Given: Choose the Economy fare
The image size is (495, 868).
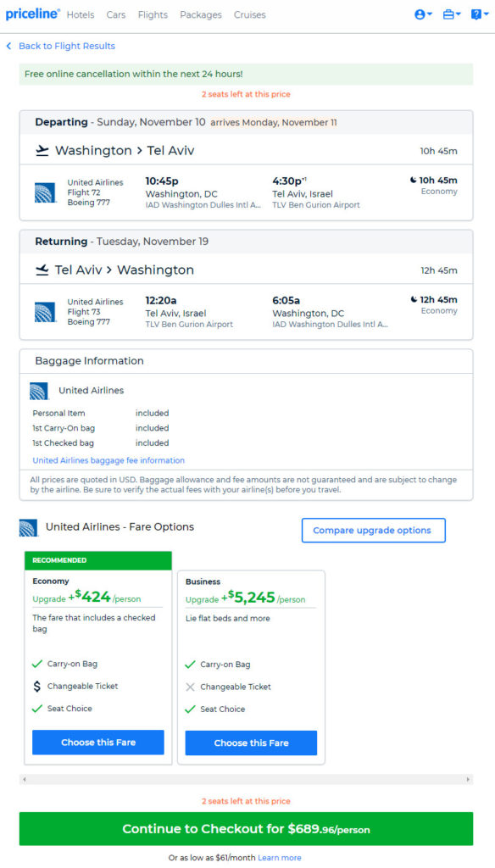Looking at the screenshot, I should pyautogui.click(x=98, y=743).
